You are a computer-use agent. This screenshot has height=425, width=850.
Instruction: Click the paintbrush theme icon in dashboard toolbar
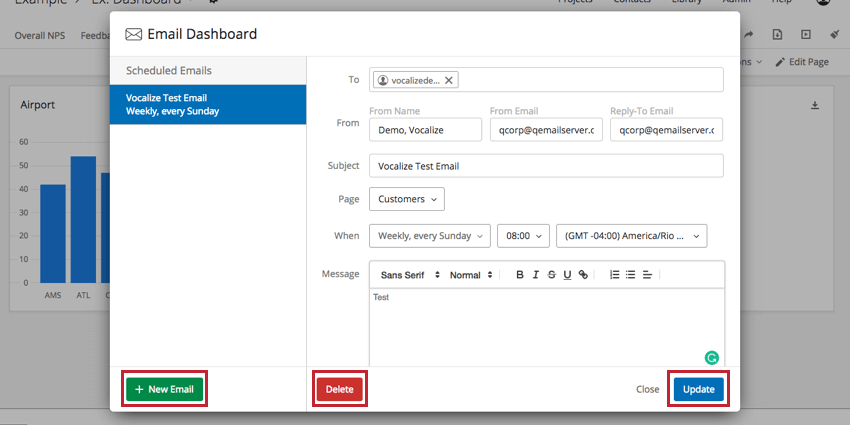point(835,34)
